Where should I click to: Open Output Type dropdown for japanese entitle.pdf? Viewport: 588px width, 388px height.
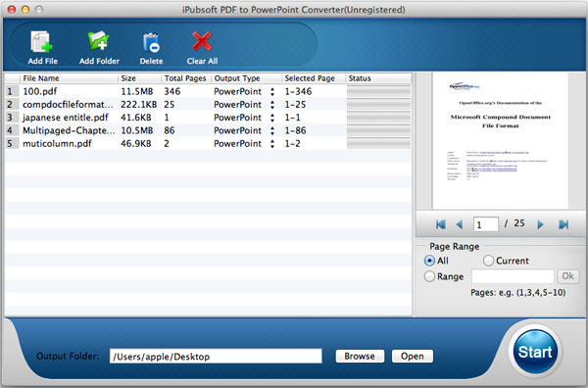(272, 118)
